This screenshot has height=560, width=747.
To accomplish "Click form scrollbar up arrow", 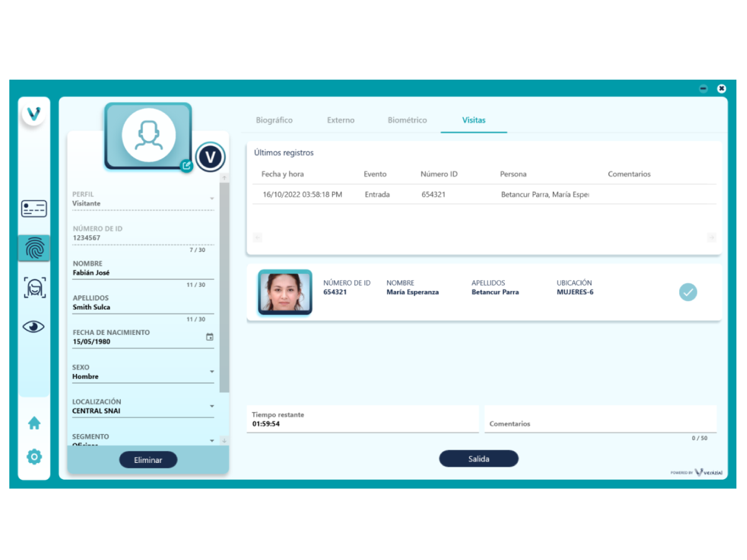I will click(224, 179).
